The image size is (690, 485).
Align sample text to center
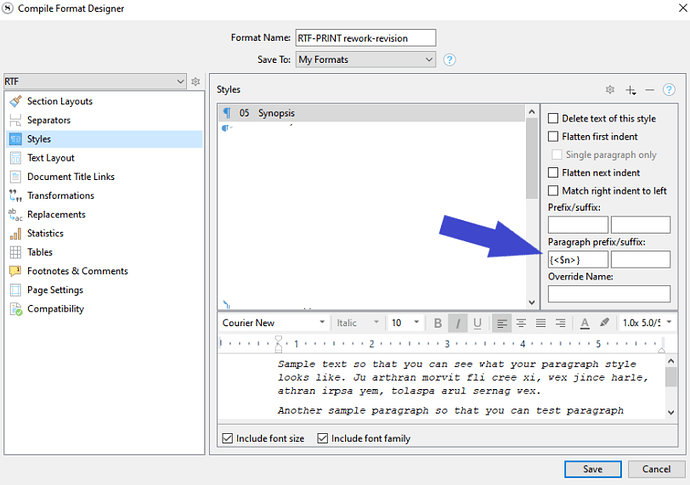[x=521, y=323]
